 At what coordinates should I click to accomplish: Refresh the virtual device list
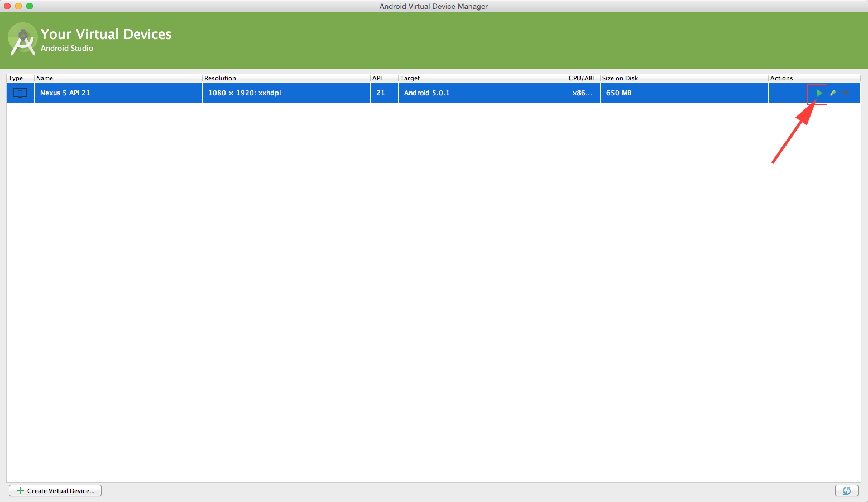point(847,491)
